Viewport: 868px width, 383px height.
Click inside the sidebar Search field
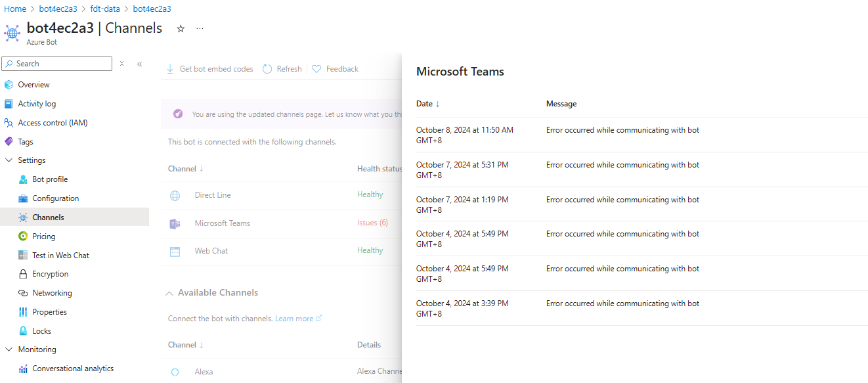(x=57, y=64)
